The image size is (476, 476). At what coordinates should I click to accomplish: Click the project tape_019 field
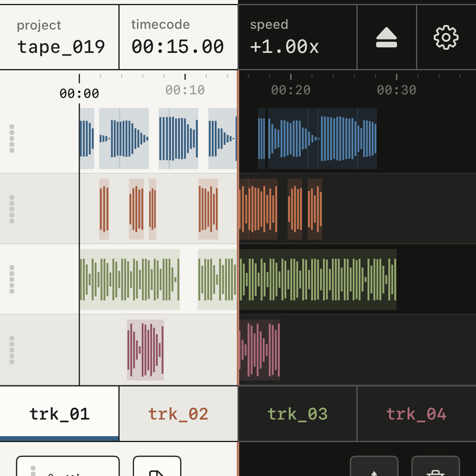[60, 37]
